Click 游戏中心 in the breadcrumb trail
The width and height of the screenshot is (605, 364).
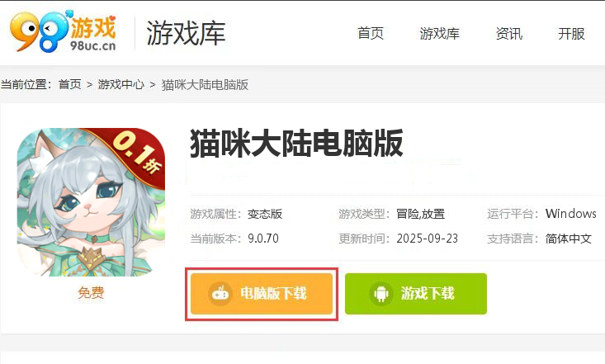coord(121,84)
